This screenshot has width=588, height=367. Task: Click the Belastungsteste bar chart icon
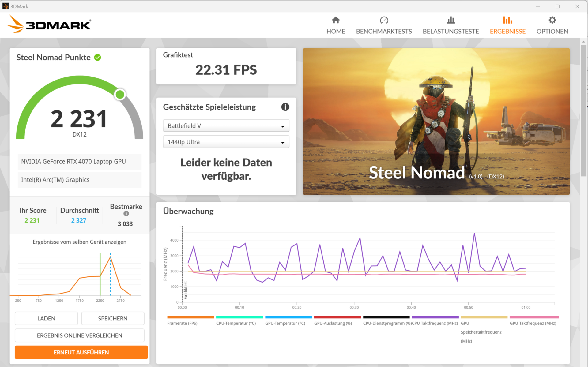pyautogui.click(x=450, y=20)
